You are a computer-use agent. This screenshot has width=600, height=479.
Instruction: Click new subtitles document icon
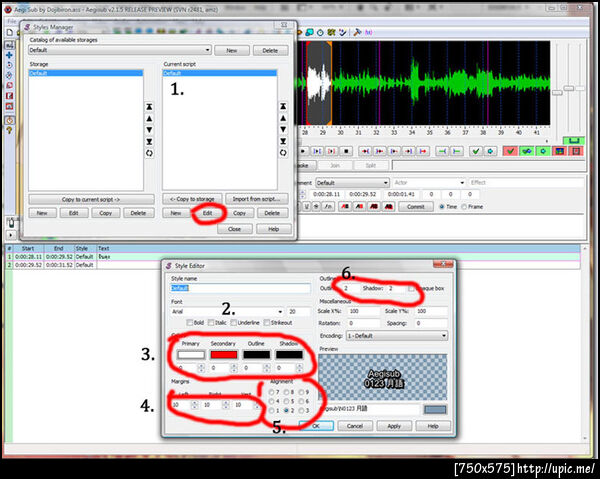[10, 33]
